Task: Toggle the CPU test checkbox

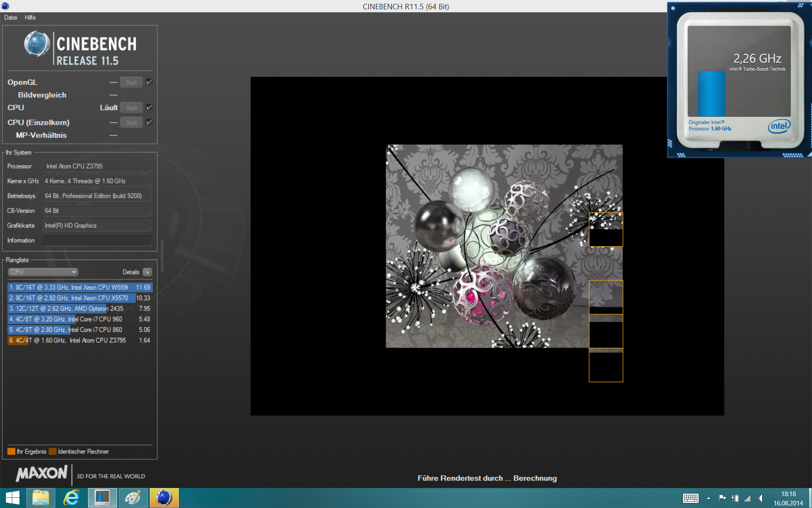Action: pos(149,108)
